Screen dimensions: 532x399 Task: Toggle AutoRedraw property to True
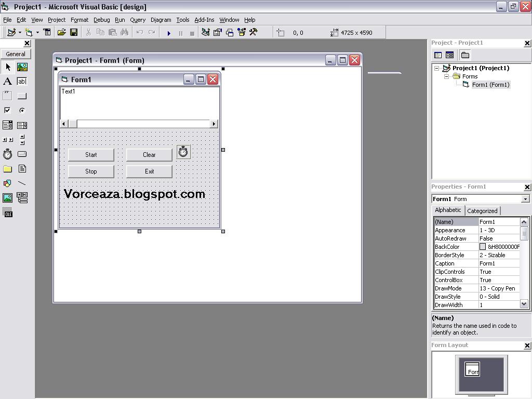(x=499, y=238)
